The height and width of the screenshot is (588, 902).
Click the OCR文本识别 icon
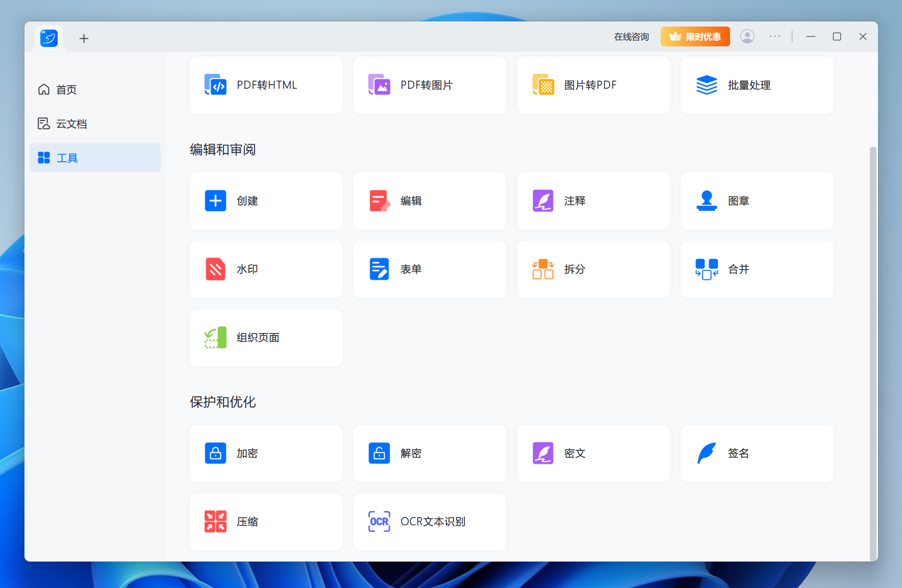[x=379, y=521]
